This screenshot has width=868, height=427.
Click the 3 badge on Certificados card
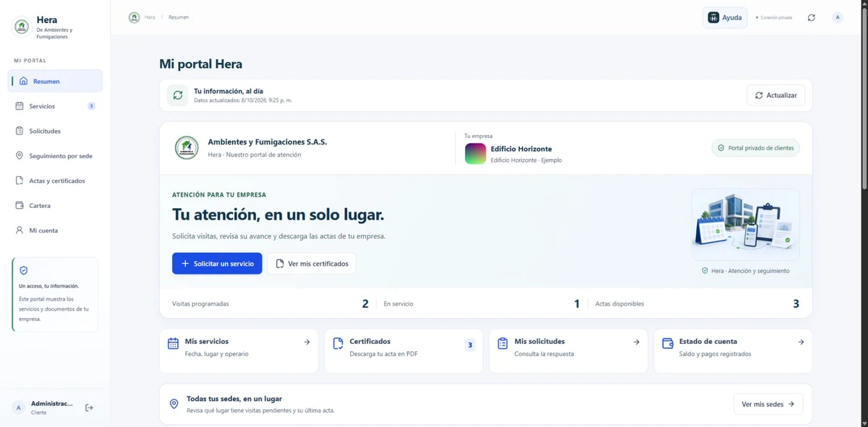(470, 345)
